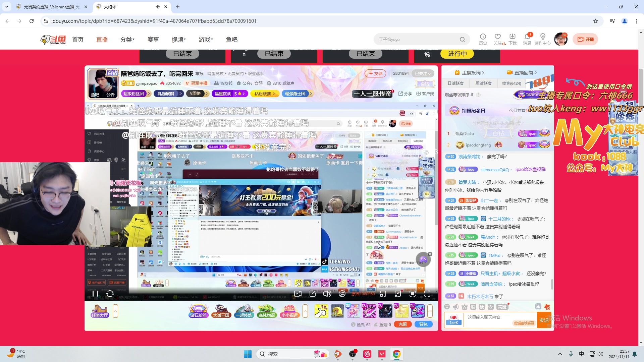Click the megaphone broadcast icon in chat toolbar
The width and height of the screenshot is (644, 362).
(x=455, y=307)
